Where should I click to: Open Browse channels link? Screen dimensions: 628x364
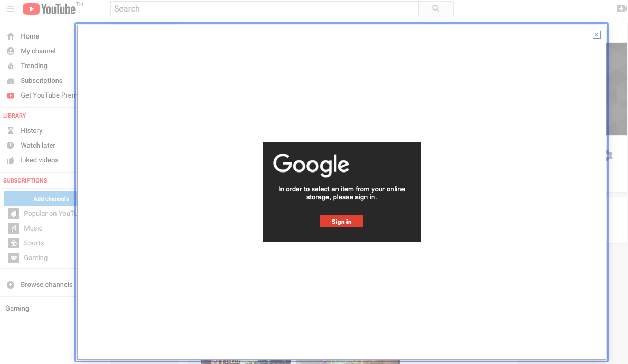coord(46,284)
